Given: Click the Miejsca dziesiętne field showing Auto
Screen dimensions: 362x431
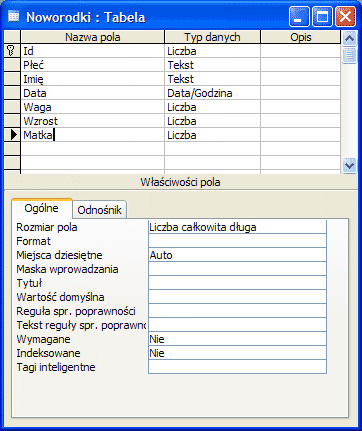Looking at the screenshot, I should [237, 255].
